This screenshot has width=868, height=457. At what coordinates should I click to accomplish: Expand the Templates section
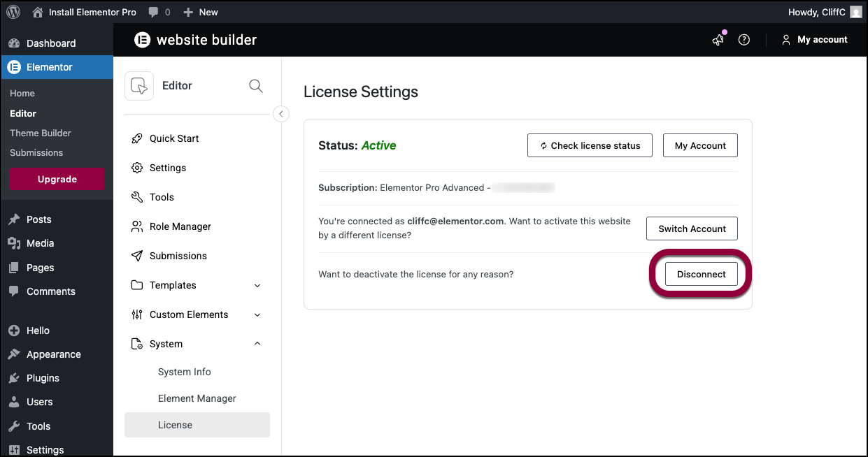[x=257, y=285]
